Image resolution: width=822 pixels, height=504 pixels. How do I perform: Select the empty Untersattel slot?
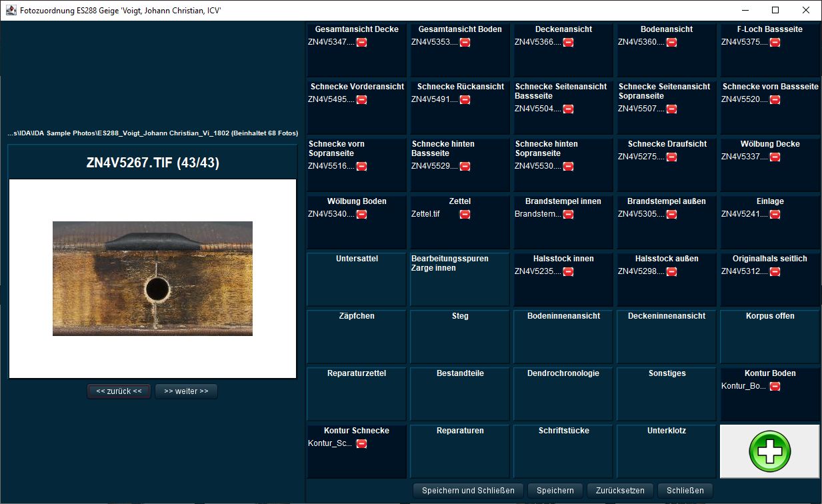[x=357, y=279]
